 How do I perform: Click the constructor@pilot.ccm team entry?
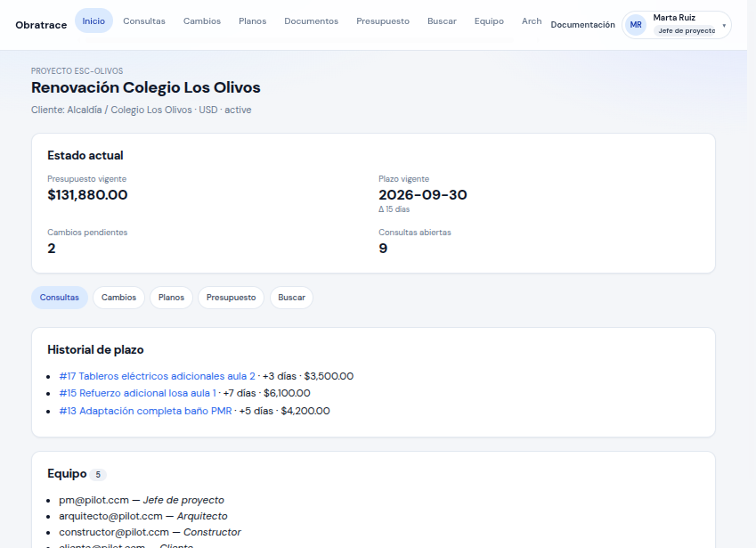[x=150, y=532]
